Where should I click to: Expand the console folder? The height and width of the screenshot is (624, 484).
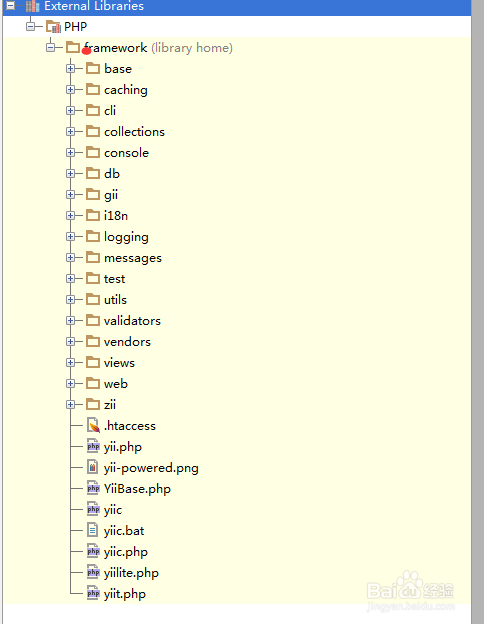70,153
